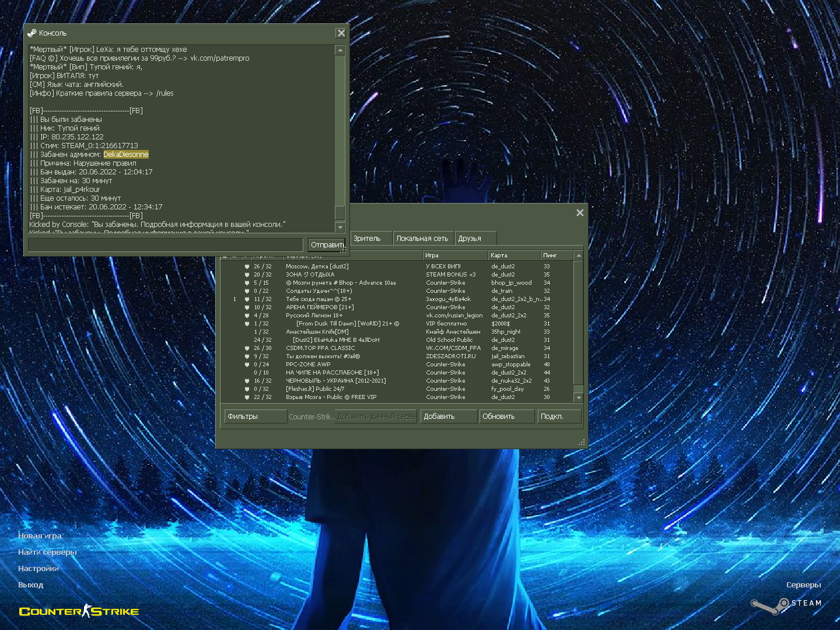The width and height of the screenshot is (840, 630).
Task: Click the highlighted DekaDiesonne text in the console
Action: (126, 155)
